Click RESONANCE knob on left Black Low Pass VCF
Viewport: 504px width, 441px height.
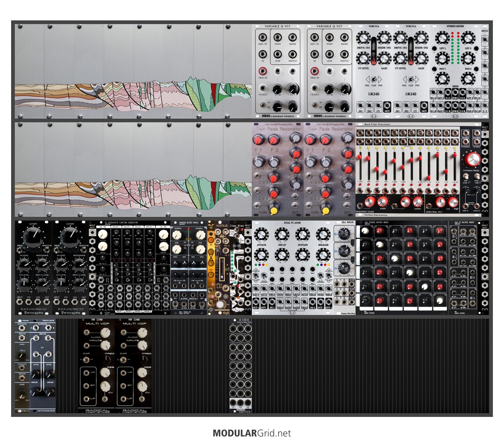tap(42, 265)
